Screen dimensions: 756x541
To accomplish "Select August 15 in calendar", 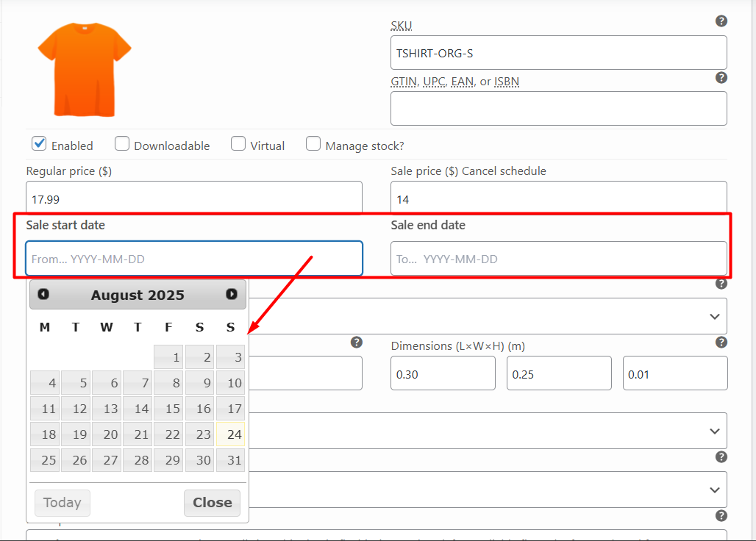I will coord(168,409).
